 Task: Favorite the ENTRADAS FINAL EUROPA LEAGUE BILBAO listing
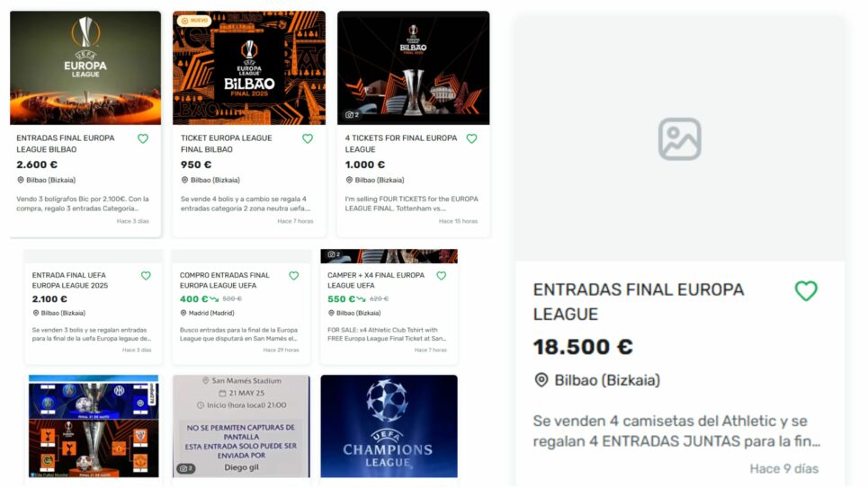point(143,139)
